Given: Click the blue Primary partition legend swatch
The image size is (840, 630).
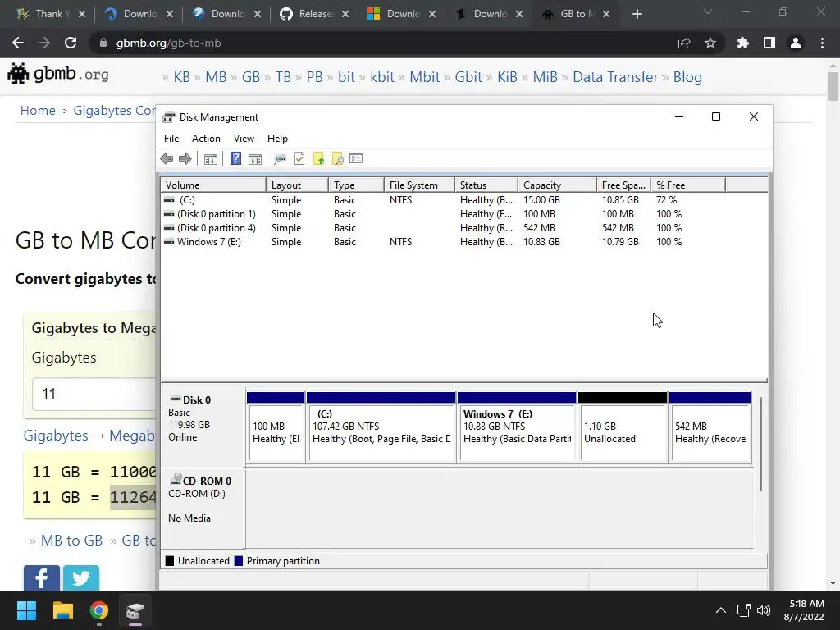Looking at the screenshot, I should (x=239, y=561).
